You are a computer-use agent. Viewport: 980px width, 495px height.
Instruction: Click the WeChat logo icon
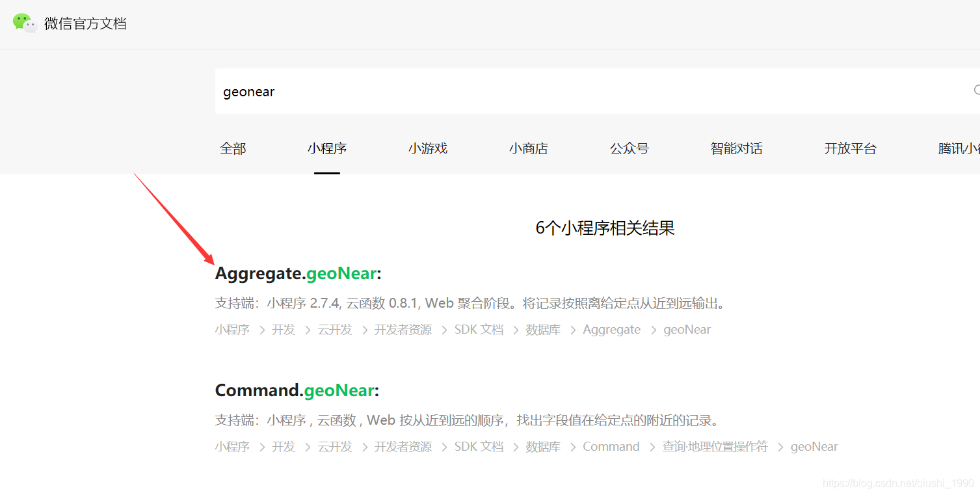point(25,23)
